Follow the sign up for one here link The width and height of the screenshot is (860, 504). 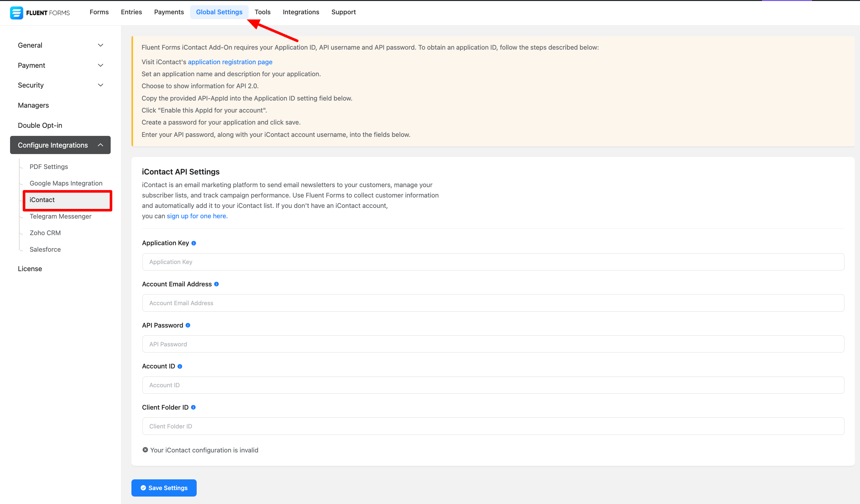coord(197,216)
